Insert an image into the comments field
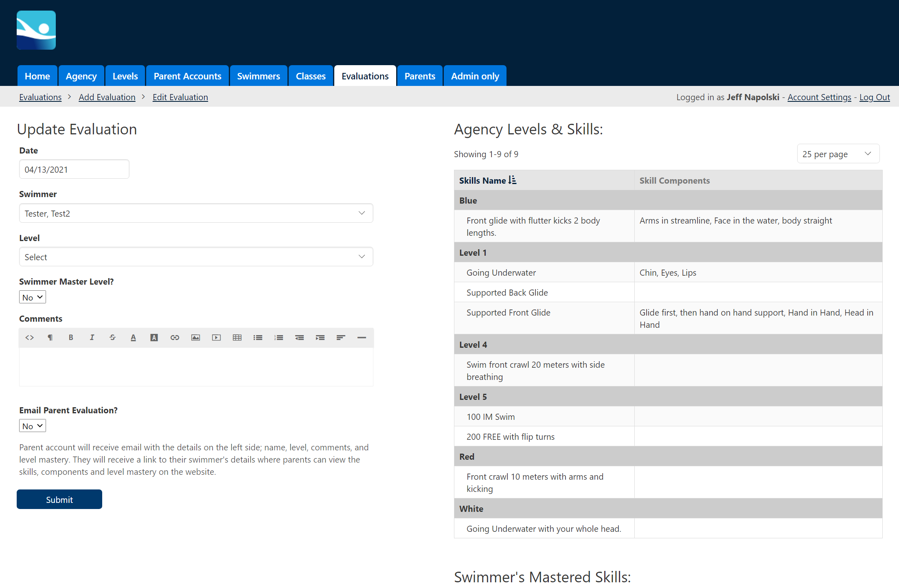The height and width of the screenshot is (588, 899). (x=195, y=338)
